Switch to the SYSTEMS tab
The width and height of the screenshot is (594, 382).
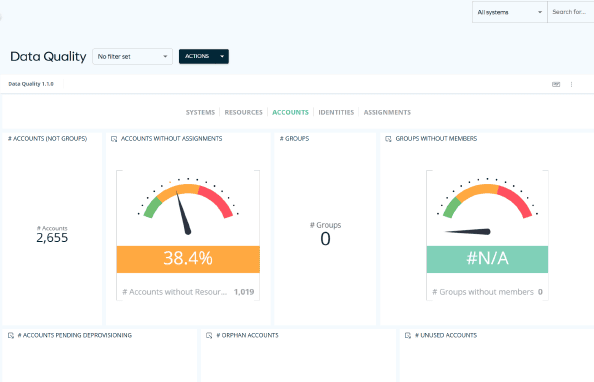pyautogui.click(x=200, y=112)
